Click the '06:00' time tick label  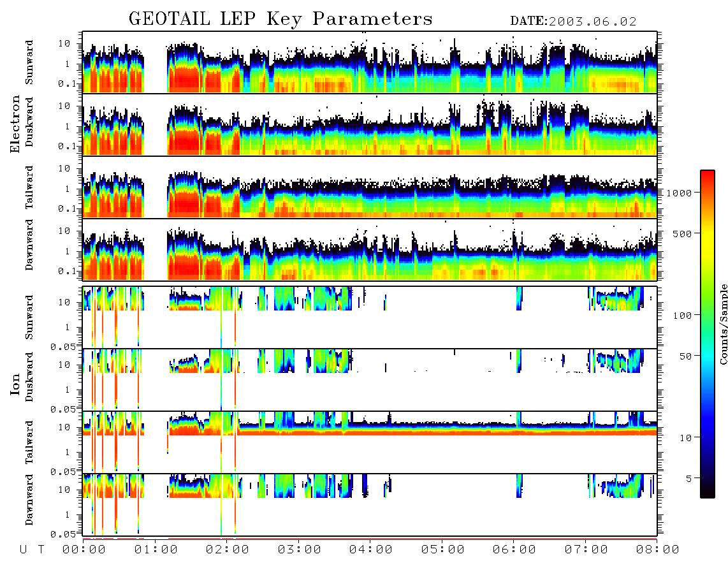[x=514, y=550]
